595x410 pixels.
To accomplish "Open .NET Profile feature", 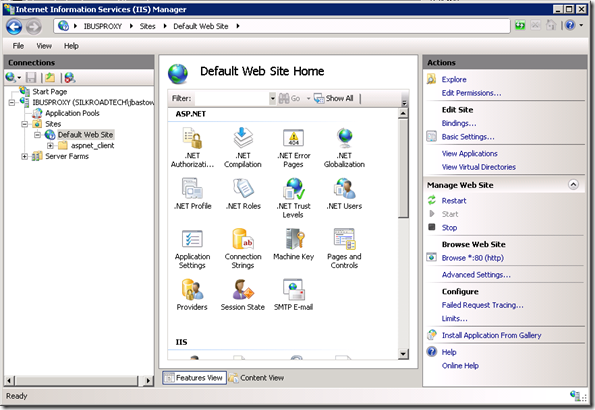I will [192, 194].
